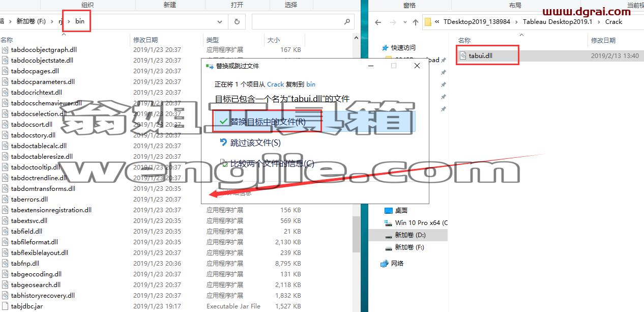Select tabgeosearch.dll in bin folder

(x=36, y=285)
